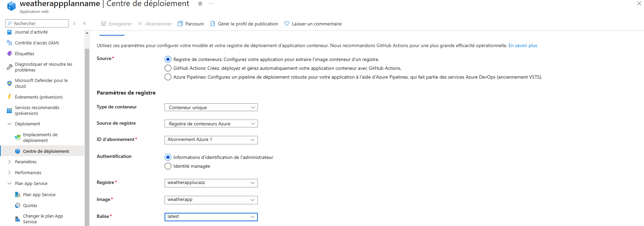Click Laisser un commentaire
Image resolution: width=644 pixels, height=226 pixels.
point(317,24)
